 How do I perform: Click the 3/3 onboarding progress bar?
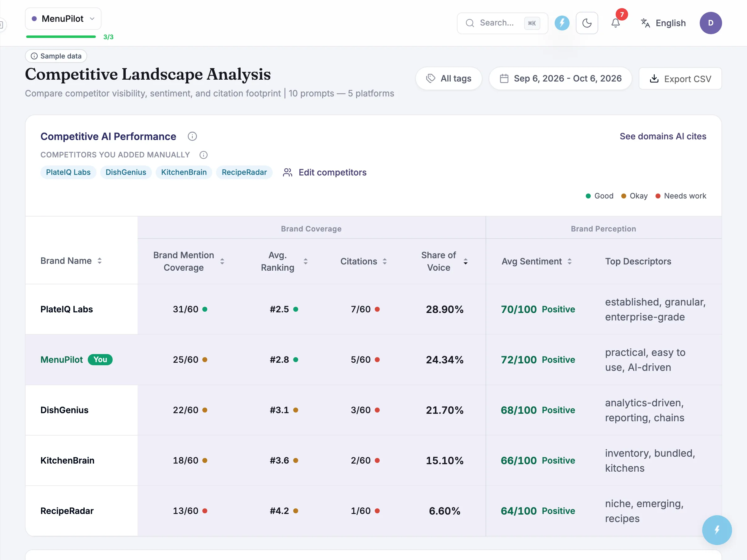(x=61, y=37)
